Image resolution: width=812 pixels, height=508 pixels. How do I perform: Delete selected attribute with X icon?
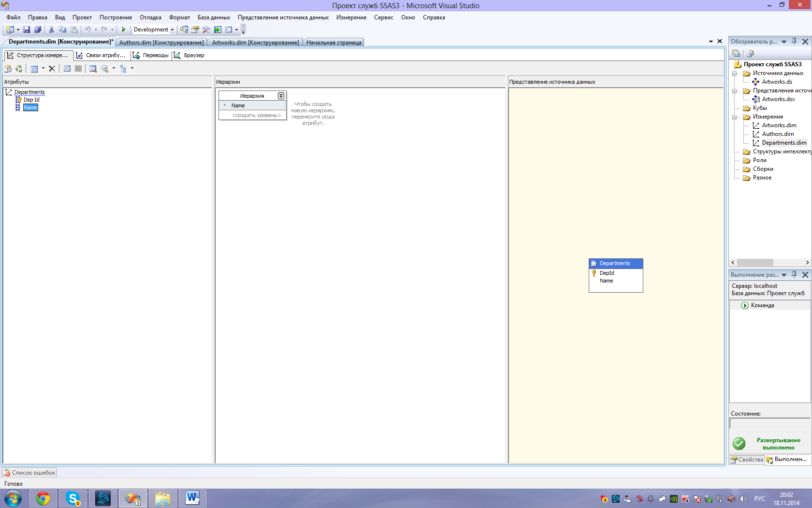(52, 69)
